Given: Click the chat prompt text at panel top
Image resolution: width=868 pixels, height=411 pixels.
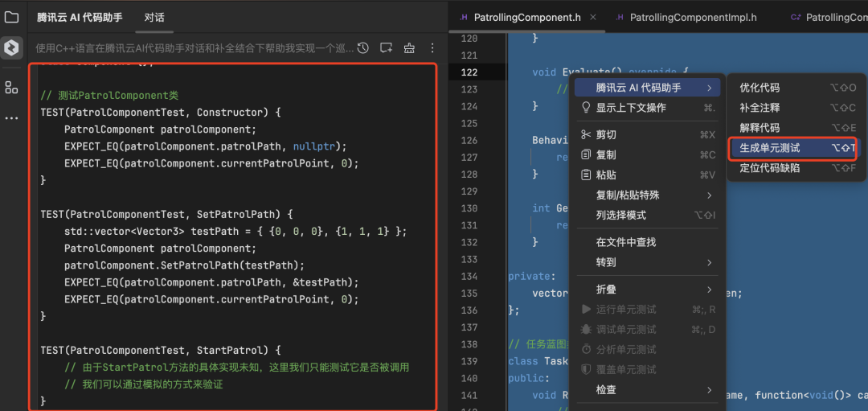Looking at the screenshot, I should pos(194,48).
